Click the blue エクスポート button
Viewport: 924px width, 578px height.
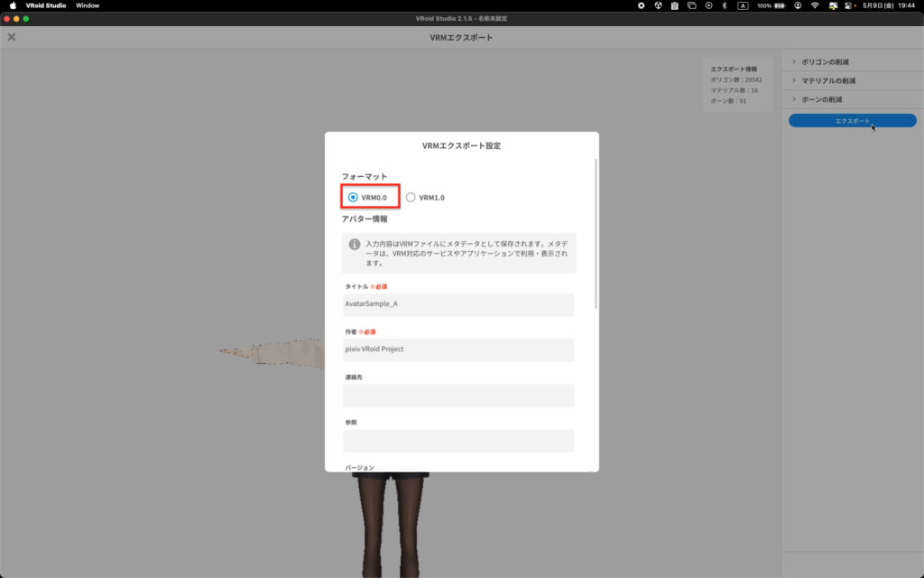[x=852, y=120]
